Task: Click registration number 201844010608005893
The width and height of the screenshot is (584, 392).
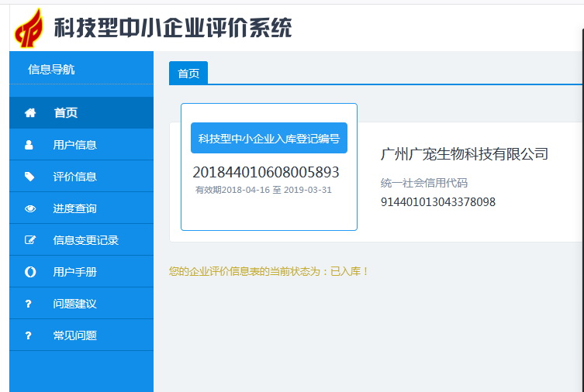Action: pyautogui.click(x=266, y=172)
